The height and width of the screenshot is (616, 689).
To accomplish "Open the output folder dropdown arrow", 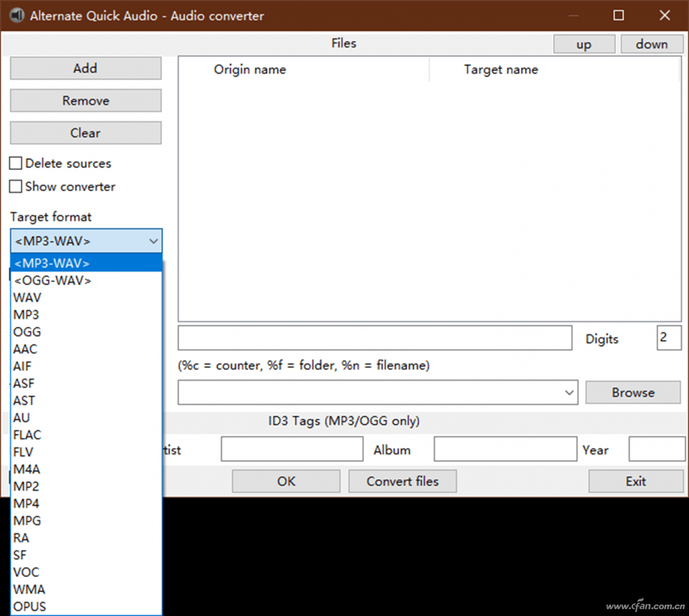I will (x=569, y=393).
